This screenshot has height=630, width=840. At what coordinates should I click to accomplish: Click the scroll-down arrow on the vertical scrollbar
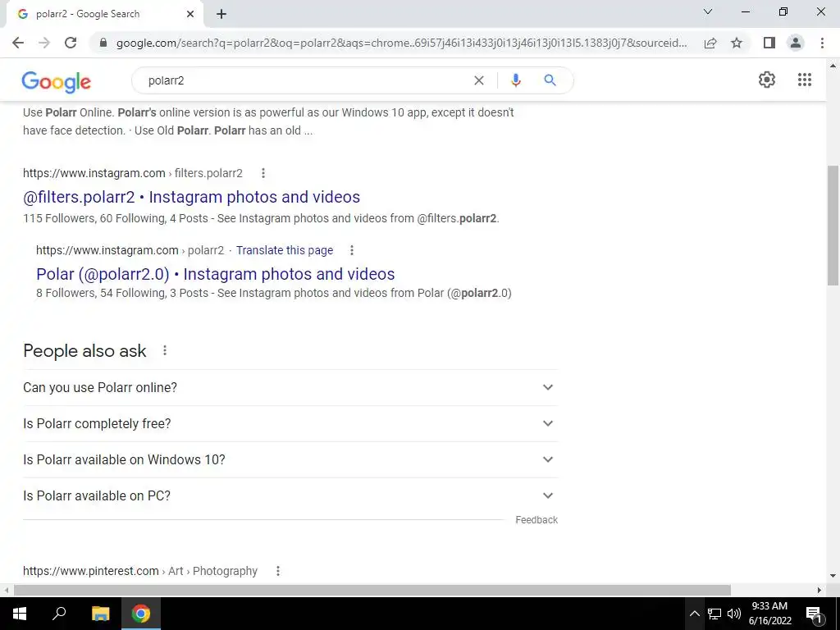pyautogui.click(x=833, y=576)
